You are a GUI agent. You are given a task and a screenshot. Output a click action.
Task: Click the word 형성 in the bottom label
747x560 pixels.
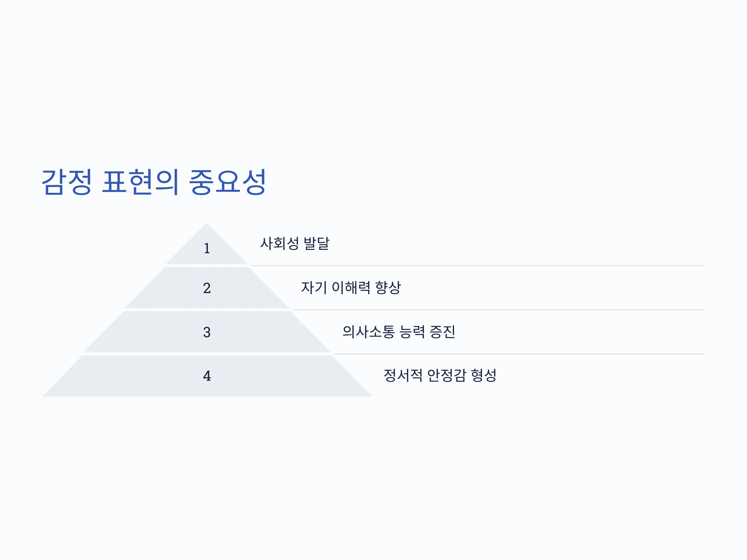click(484, 376)
